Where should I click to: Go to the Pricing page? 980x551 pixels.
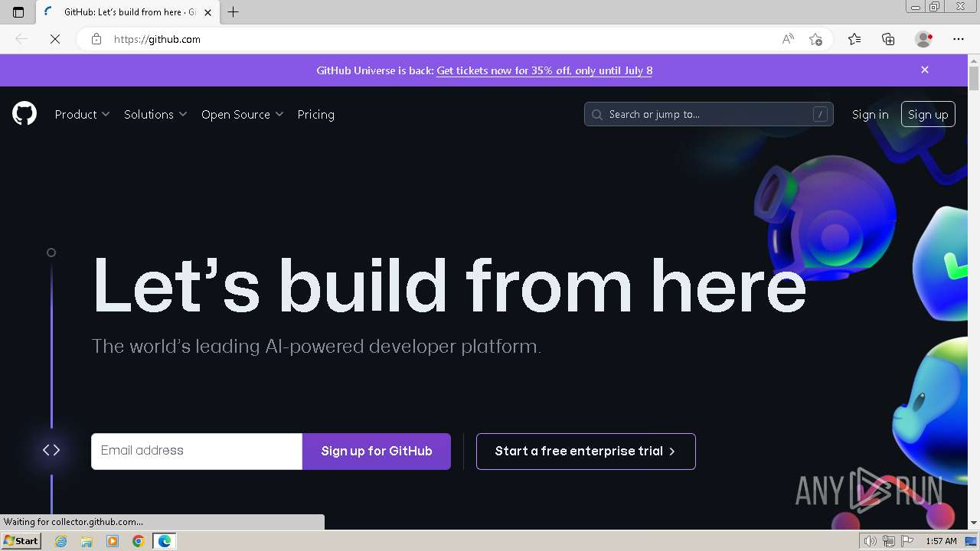click(315, 114)
